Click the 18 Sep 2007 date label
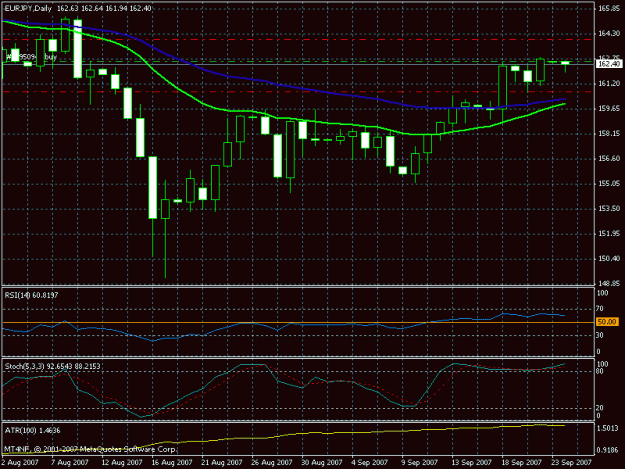Viewport: 625px width, 469px height. (521, 462)
